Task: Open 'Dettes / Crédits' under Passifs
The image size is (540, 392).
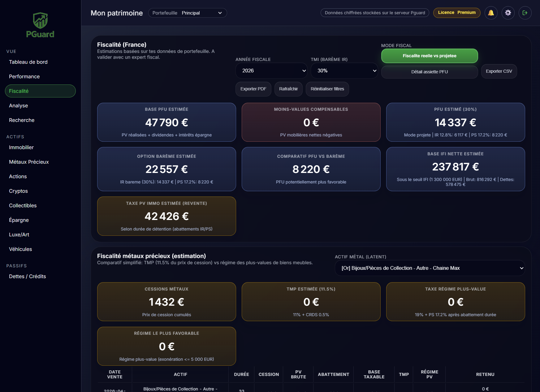Action: point(27,276)
